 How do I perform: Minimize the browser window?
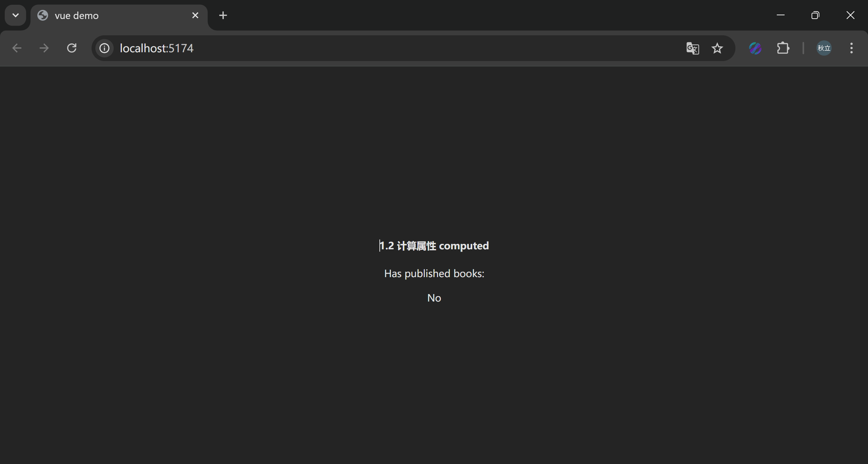(781, 15)
